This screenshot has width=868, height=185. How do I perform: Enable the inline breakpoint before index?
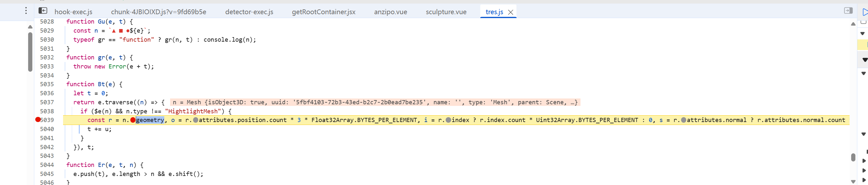click(x=448, y=120)
